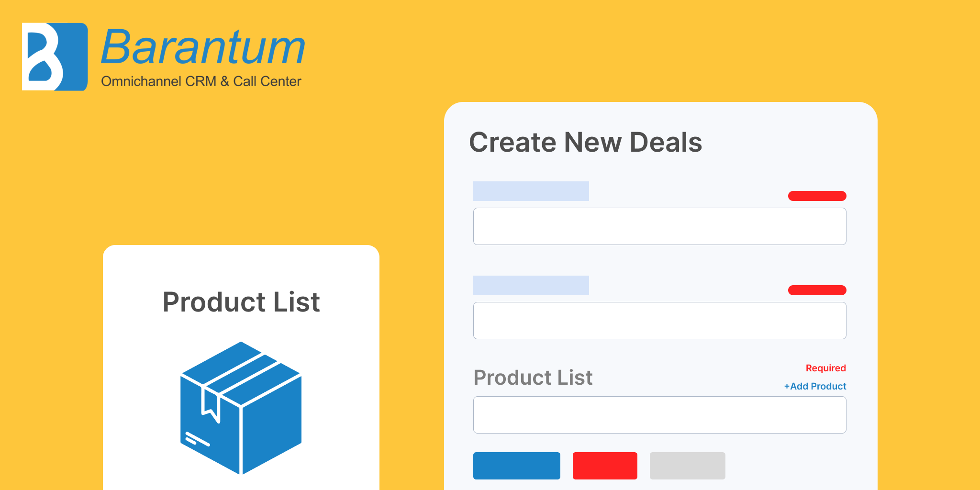Screen dimensions: 980x490
Task: Click the Barantum brand name text
Action: pyautogui.click(x=203, y=46)
